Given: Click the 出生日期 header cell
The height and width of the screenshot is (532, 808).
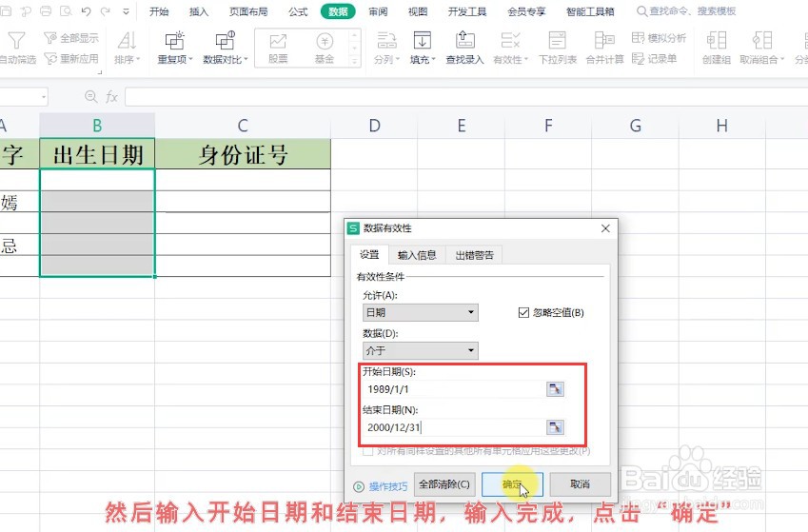Looking at the screenshot, I should 97,154.
